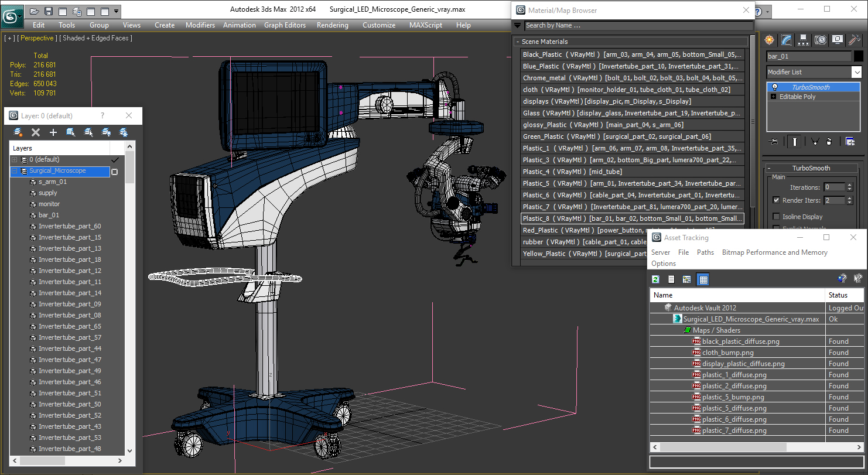
Task: Open the Hierarchy command panel tab
Action: coord(803,40)
